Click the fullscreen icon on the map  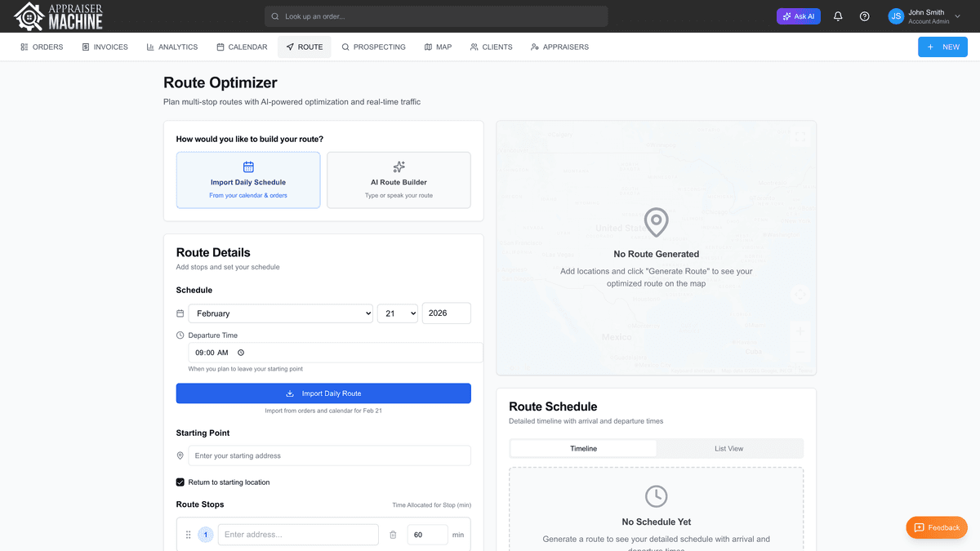tap(800, 137)
